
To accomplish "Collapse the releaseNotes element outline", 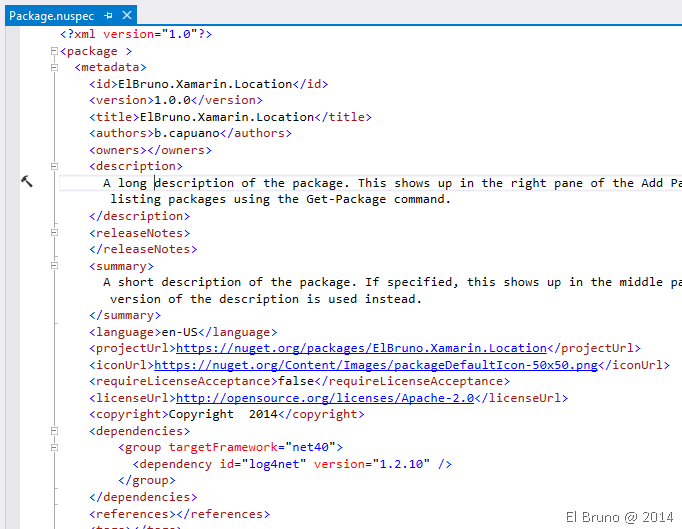I will [54, 233].
